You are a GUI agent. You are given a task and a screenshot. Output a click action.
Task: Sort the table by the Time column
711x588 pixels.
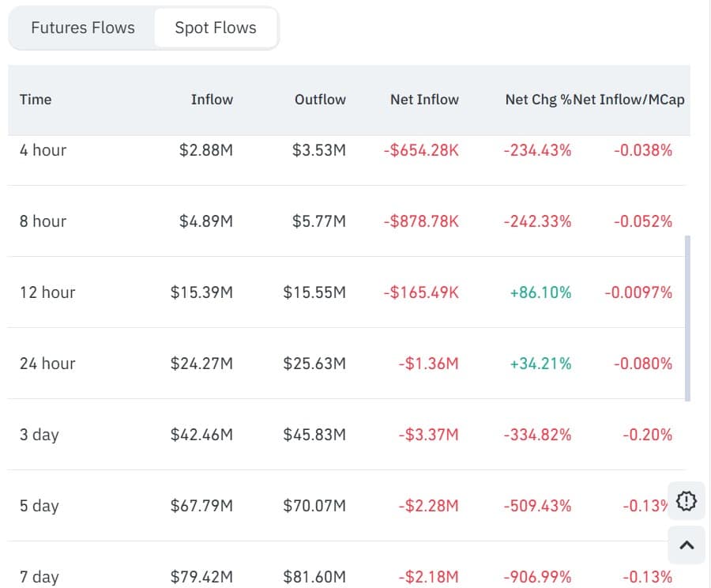[35, 100]
